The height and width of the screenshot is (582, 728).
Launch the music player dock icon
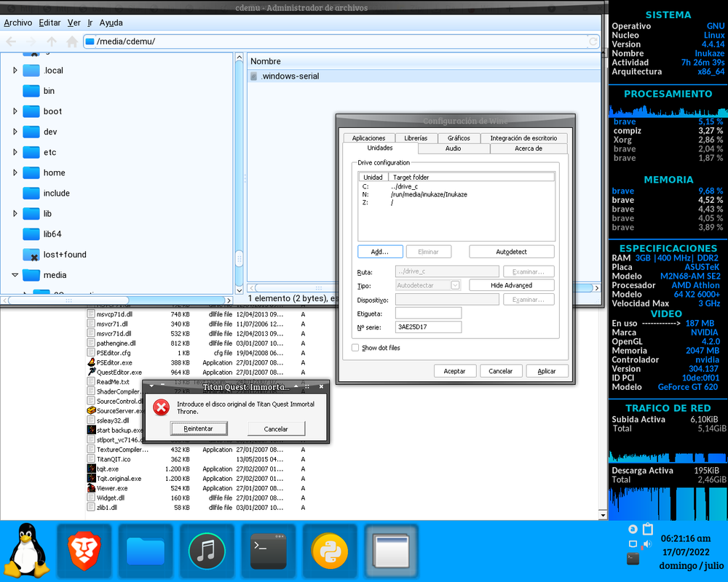pos(207,551)
